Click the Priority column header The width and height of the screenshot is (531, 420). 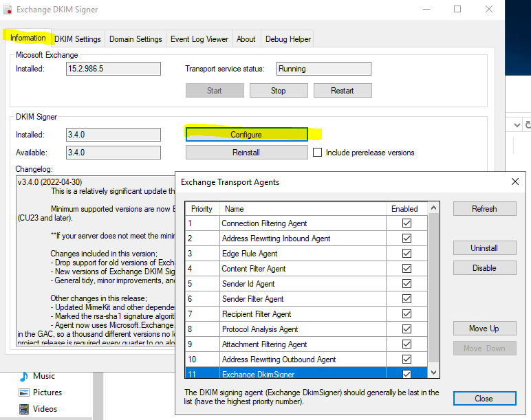coord(202,209)
